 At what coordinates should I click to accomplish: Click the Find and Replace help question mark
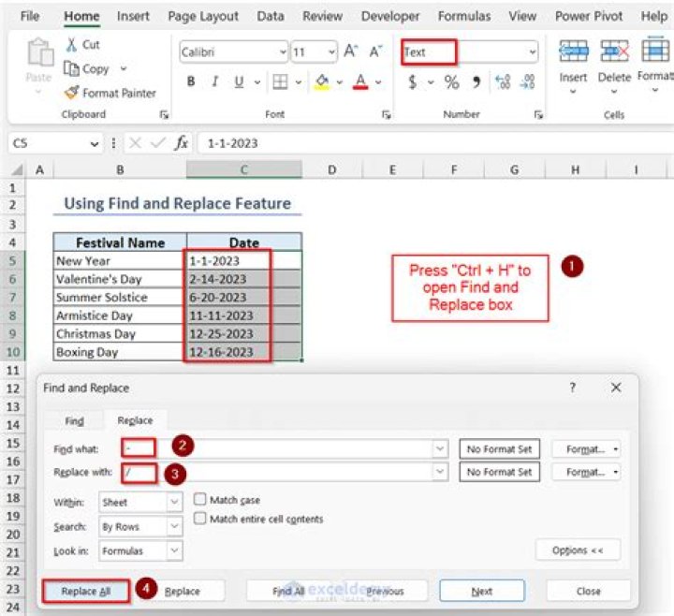pos(572,388)
